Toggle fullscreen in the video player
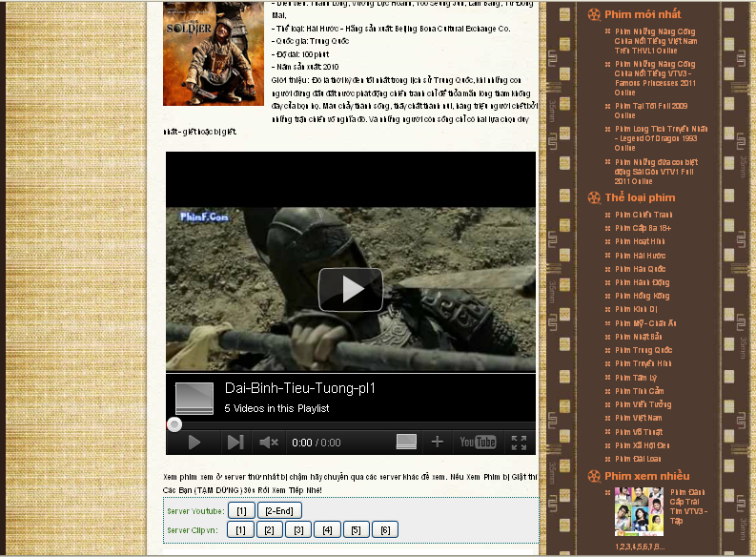 [519, 443]
